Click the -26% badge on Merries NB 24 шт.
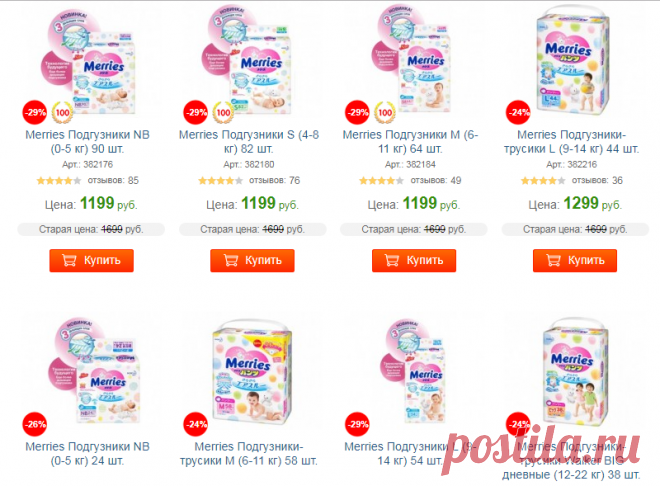 coord(35,424)
